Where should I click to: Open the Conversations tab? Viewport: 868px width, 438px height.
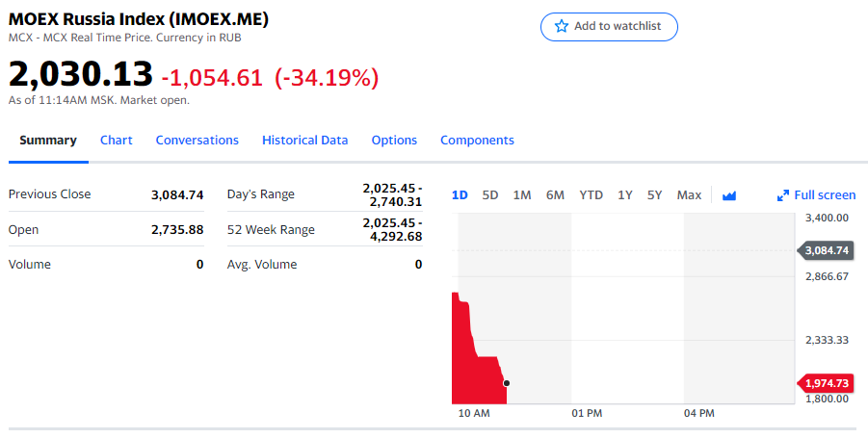click(x=197, y=141)
